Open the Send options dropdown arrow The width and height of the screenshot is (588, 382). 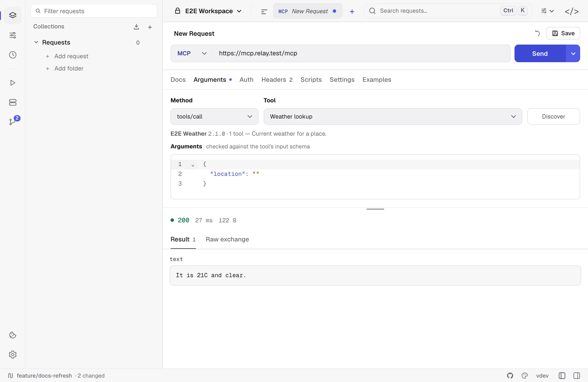(573, 53)
